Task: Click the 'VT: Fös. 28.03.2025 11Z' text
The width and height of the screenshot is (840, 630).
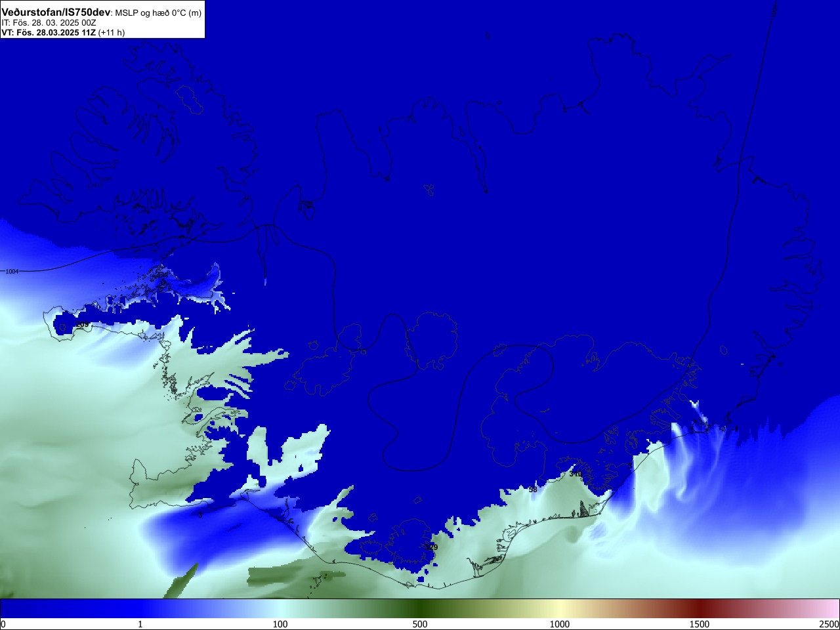Action: [49, 32]
